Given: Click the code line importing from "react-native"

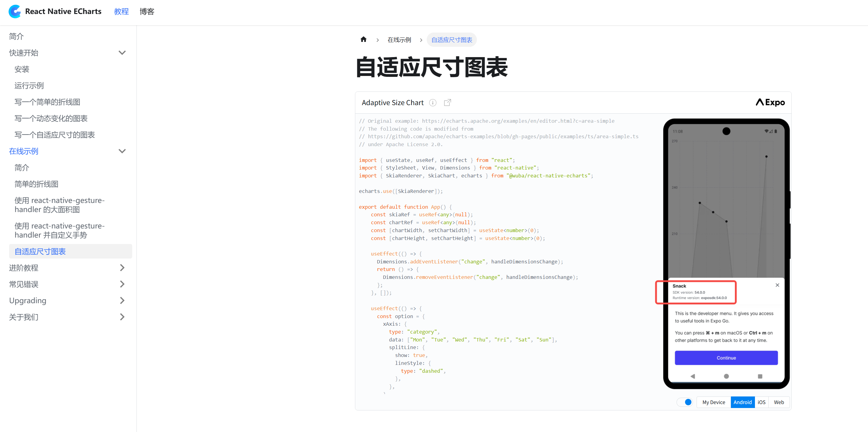Looking at the screenshot, I should coord(449,168).
